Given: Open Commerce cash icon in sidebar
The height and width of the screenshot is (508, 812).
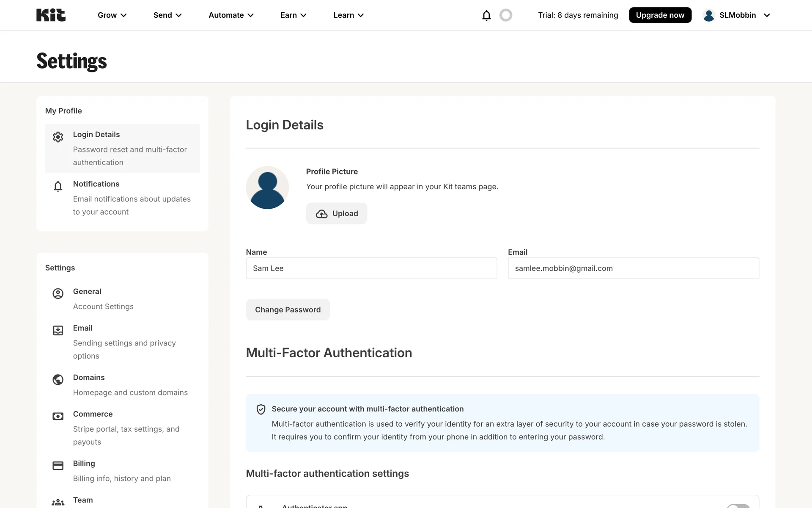Looking at the screenshot, I should tap(58, 416).
